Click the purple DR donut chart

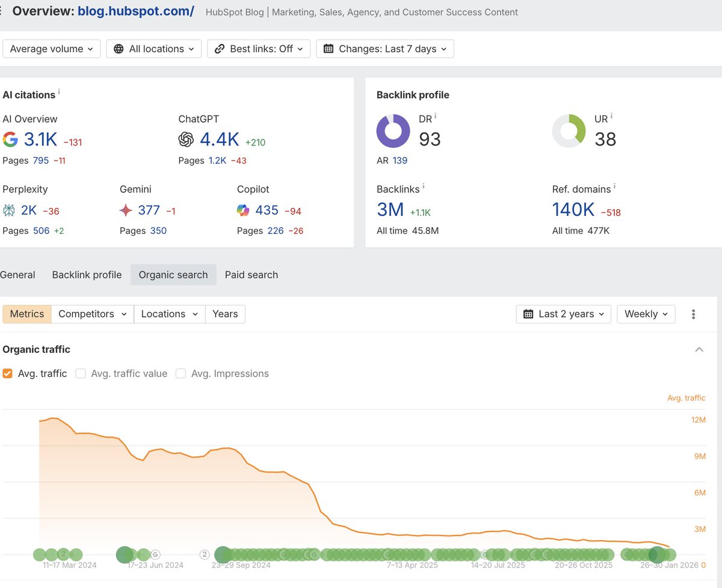393,131
